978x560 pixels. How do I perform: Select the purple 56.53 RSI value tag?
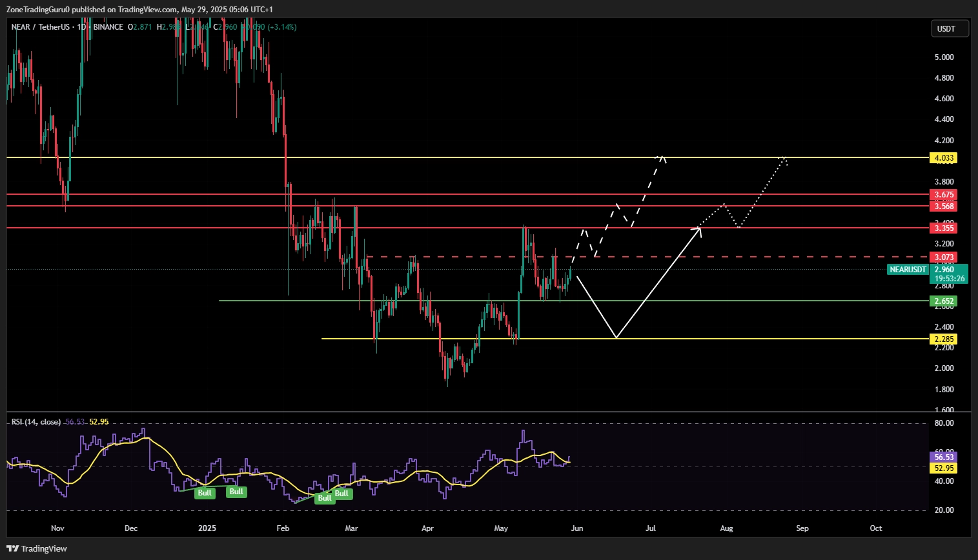[x=943, y=457]
